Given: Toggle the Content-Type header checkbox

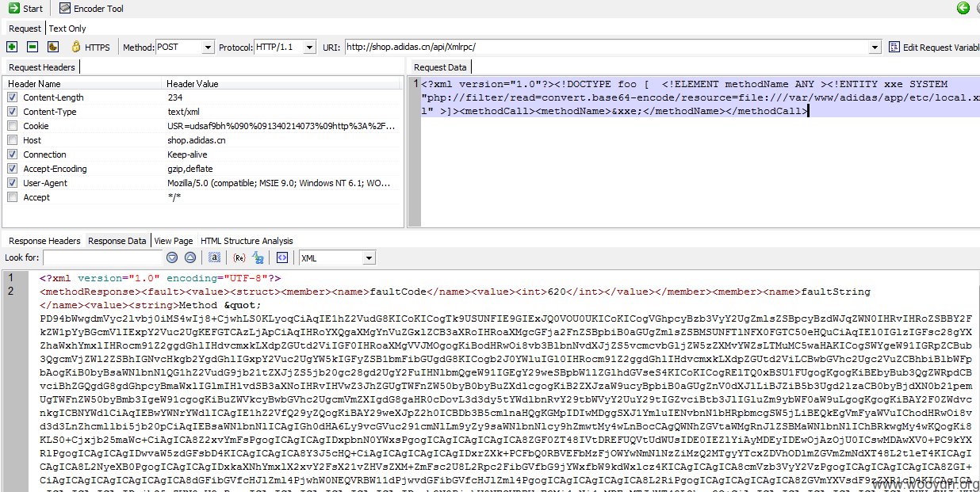Looking at the screenshot, I should pos(12,112).
